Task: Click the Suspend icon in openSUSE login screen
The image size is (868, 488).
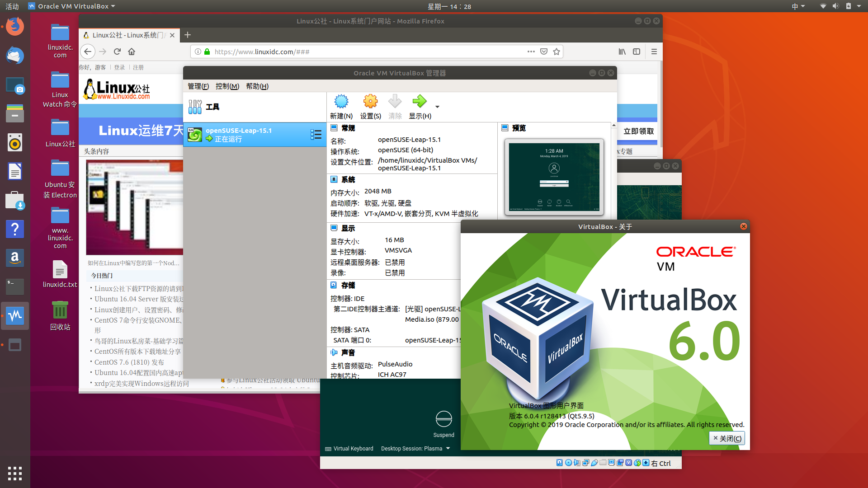Action: pos(443,419)
